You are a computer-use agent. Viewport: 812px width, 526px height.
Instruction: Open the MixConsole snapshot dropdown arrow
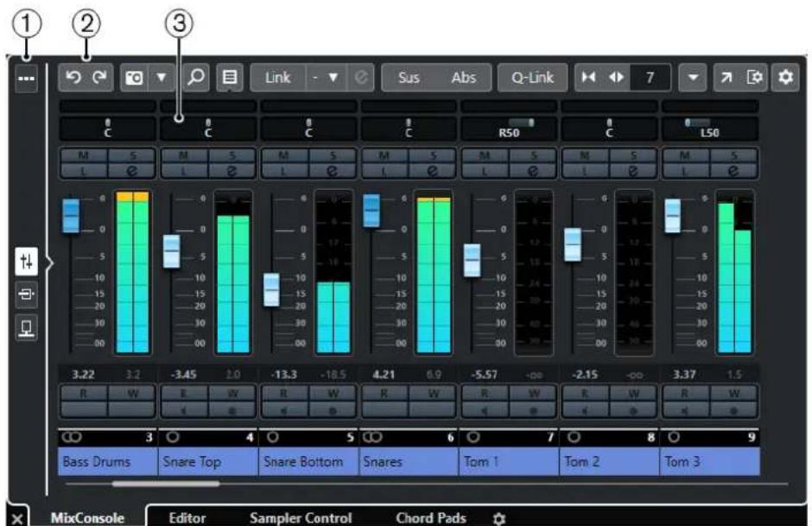pyautogui.click(x=162, y=78)
